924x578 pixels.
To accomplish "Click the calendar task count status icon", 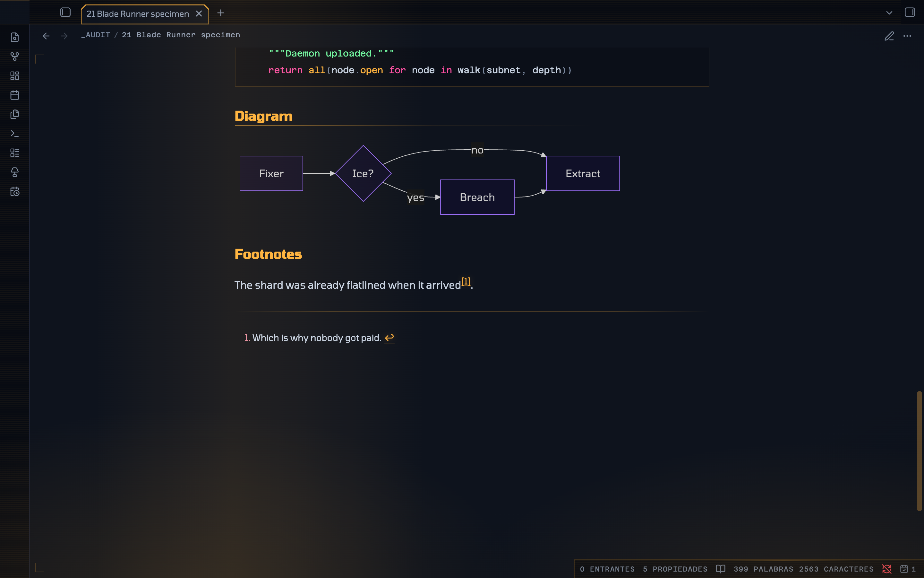I will click(x=908, y=569).
